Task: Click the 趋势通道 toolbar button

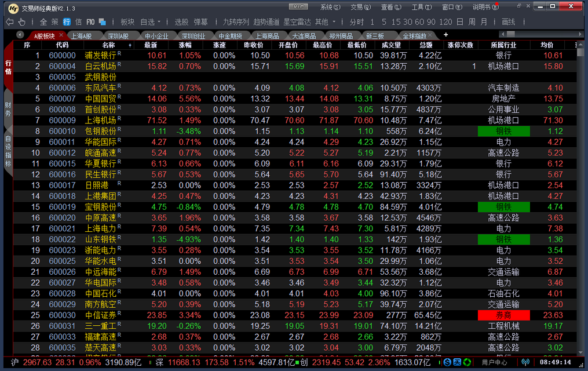Action: (x=266, y=22)
